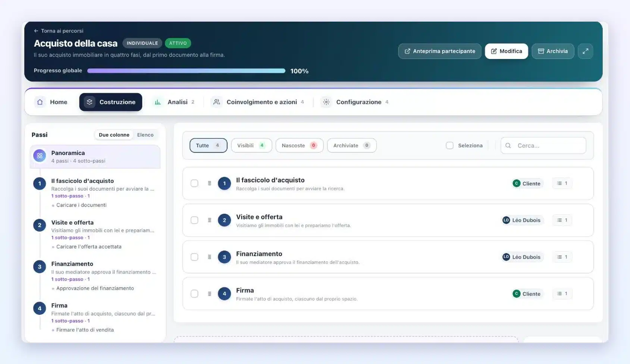Tick checkbox for Firma row
The width and height of the screenshot is (630, 364).
point(194,294)
